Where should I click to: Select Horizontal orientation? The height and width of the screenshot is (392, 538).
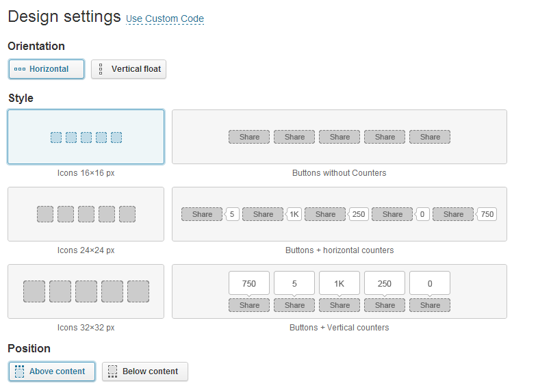pos(47,69)
